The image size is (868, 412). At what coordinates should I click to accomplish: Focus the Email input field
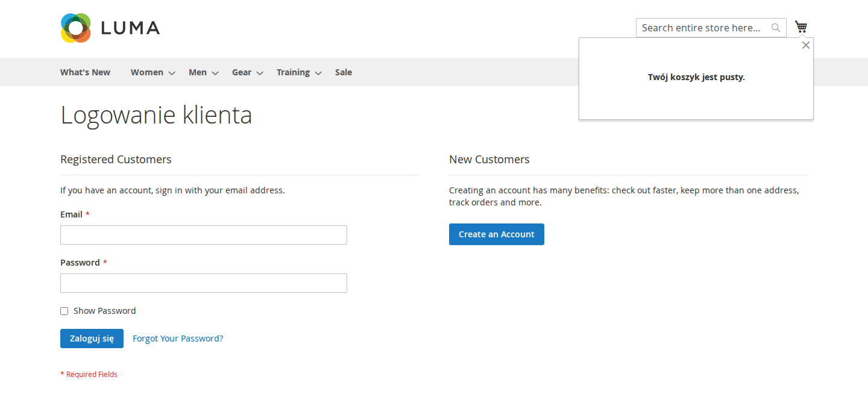pyautogui.click(x=204, y=235)
